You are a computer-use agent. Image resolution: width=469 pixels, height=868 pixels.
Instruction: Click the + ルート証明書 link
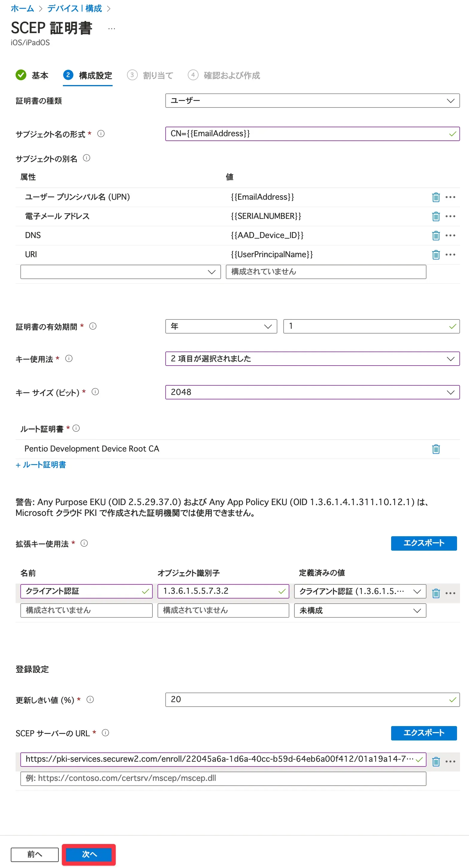[41, 465]
